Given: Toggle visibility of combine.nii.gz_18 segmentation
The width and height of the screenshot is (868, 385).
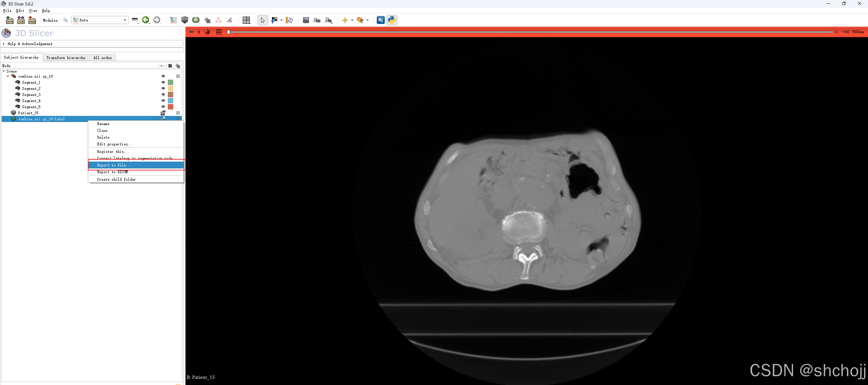Looking at the screenshot, I should (163, 76).
